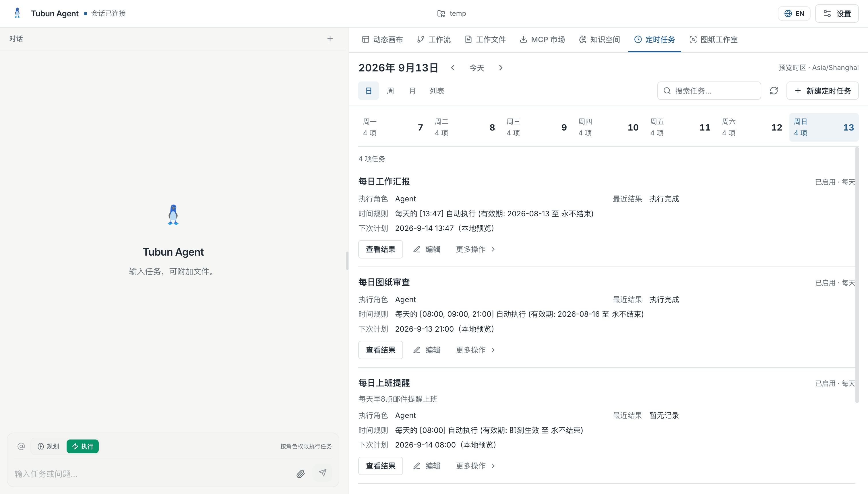Edit the 每日图纸审查 task
This screenshot has height=494, width=868.
[x=427, y=350]
